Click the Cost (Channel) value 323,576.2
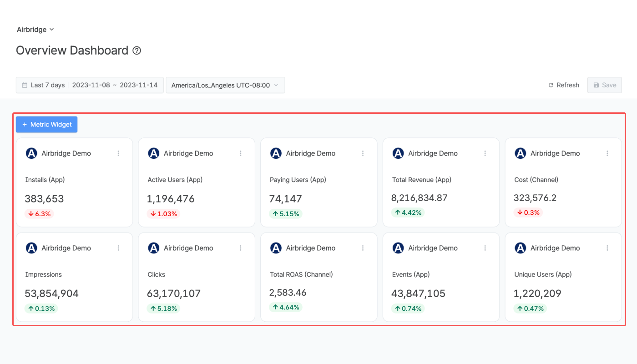 (535, 198)
